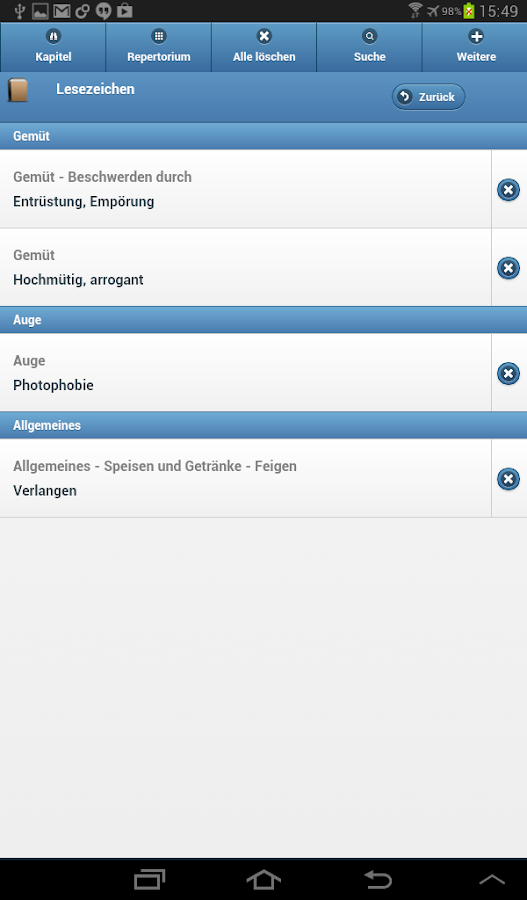Delete the Verlangen Feigen bookmark
This screenshot has height=900, width=527.
508,479
